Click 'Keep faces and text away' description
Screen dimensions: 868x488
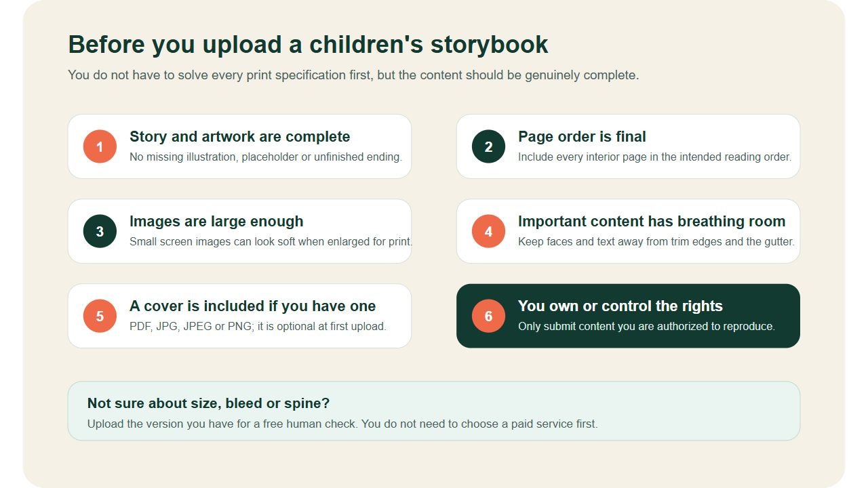(x=656, y=241)
